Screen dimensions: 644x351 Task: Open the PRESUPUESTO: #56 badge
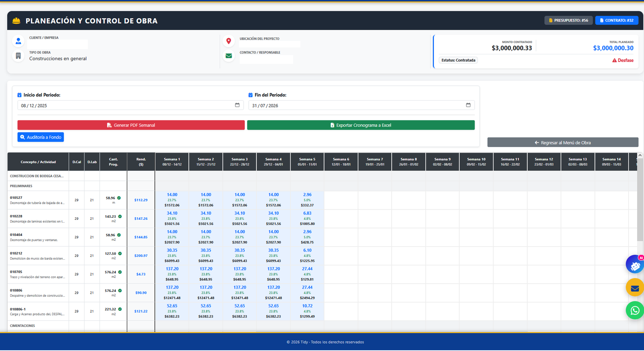click(568, 20)
